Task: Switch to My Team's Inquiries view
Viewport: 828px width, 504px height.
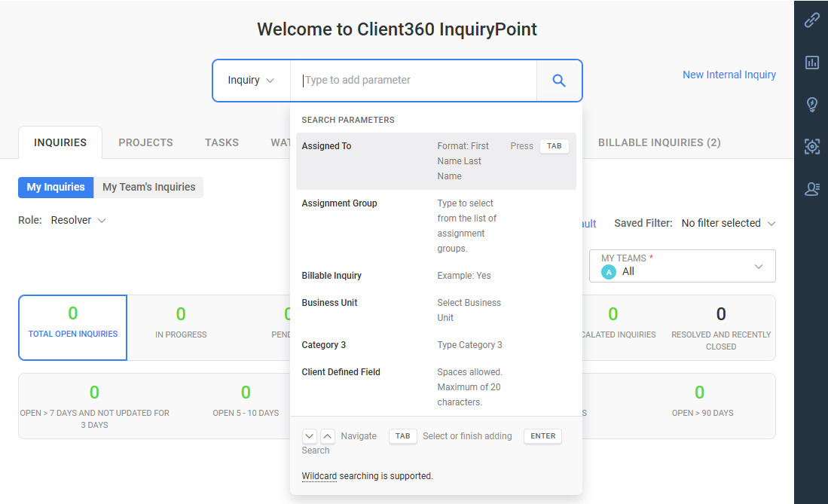Action: (x=148, y=188)
